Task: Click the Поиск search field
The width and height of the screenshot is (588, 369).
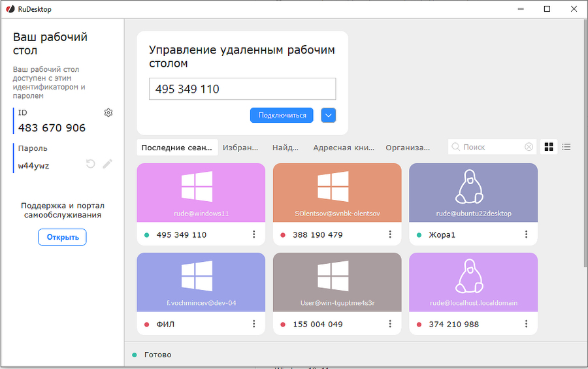Action: 492,147
